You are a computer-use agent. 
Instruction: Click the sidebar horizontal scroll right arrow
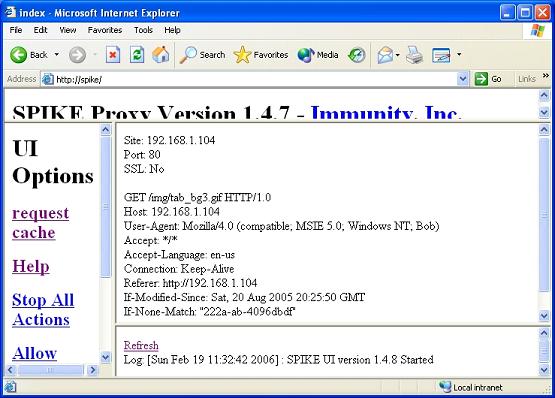coord(93,370)
